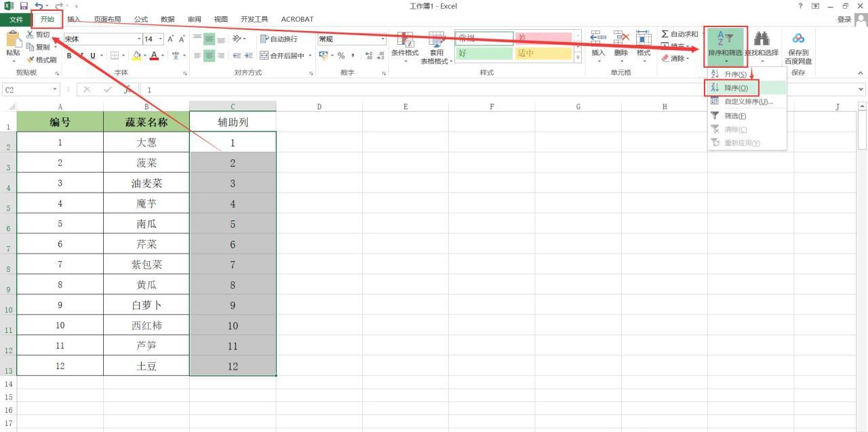Switch to the 公式 (Formulas) tab
868x432 pixels.
pyautogui.click(x=140, y=20)
